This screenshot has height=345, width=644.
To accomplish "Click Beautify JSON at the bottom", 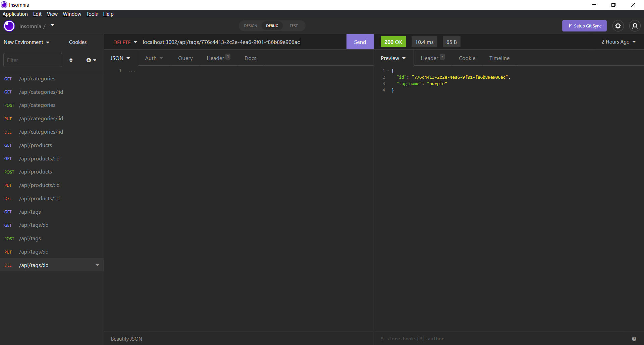I will [x=126, y=339].
